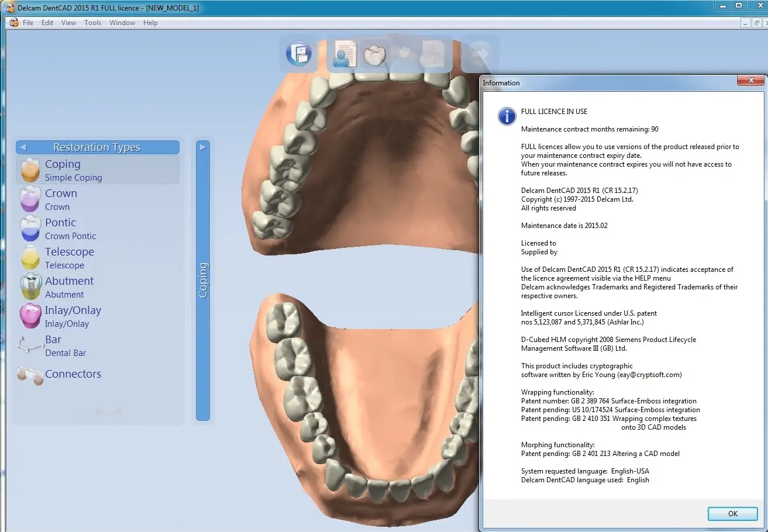768x532 pixels.
Task: Close the Information dialog
Action: [x=749, y=81]
